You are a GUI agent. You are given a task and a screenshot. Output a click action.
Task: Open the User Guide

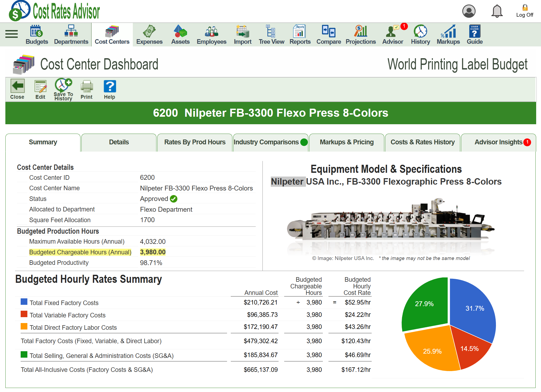pos(474,35)
